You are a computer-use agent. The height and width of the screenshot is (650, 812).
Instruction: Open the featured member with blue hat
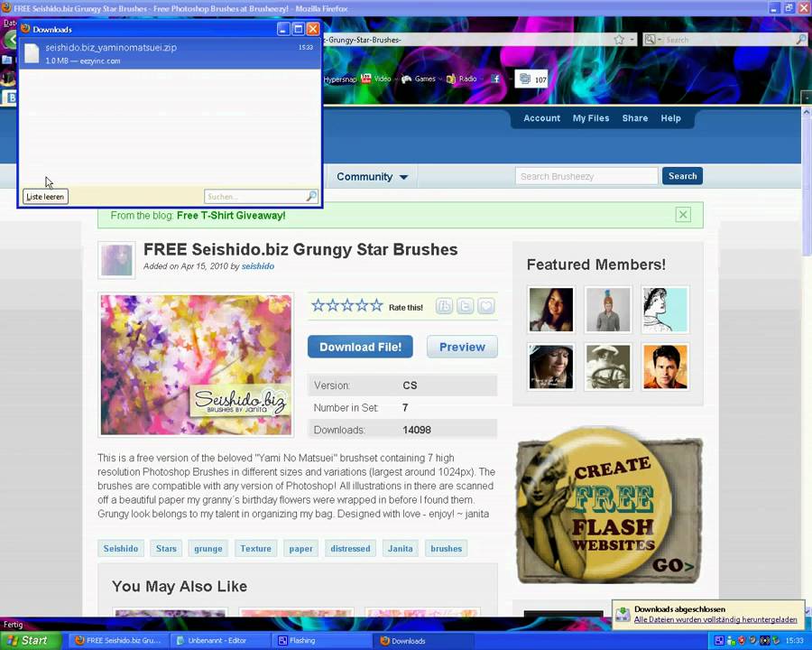point(608,310)
